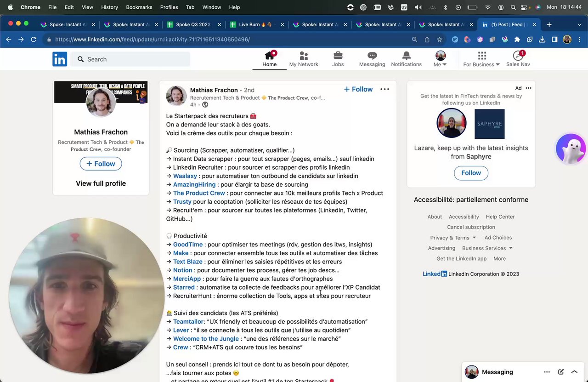Open the Profiles menu
The width and height of the screenshot is (588, 382).
tap(169, 7)
